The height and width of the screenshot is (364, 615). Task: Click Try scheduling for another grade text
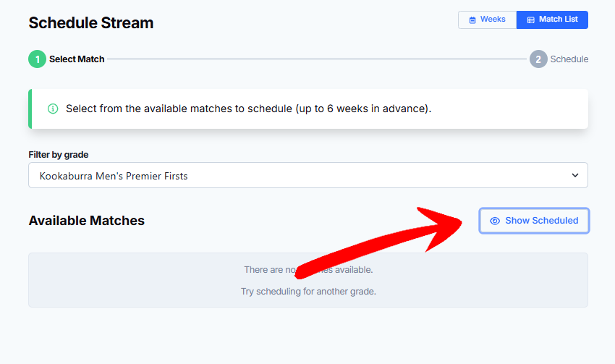pyautogui.click(x=308, y=292)
